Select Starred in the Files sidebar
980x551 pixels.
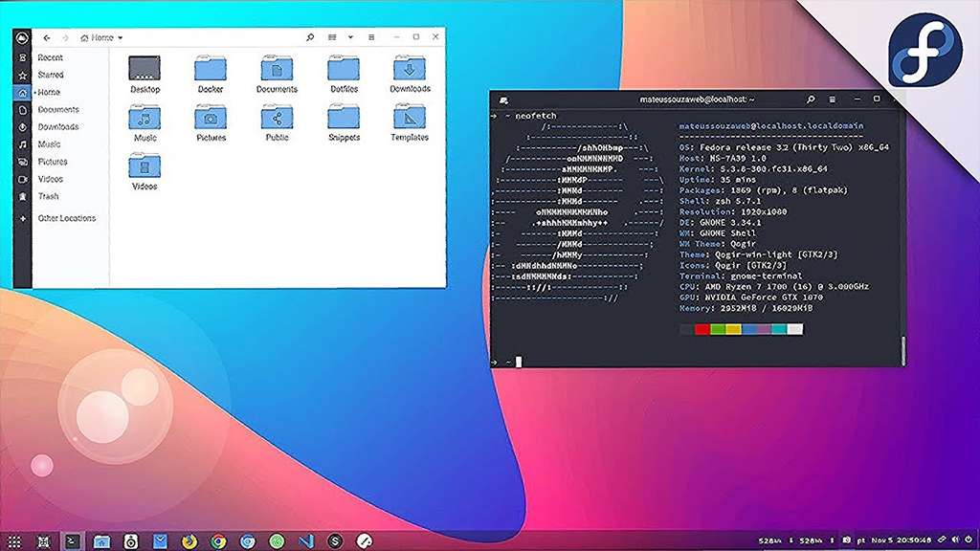(51, 75)
